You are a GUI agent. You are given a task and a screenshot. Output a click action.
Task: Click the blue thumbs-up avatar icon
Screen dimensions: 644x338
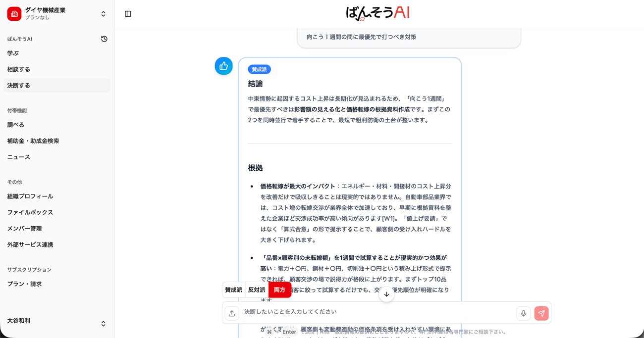[223, 66]
